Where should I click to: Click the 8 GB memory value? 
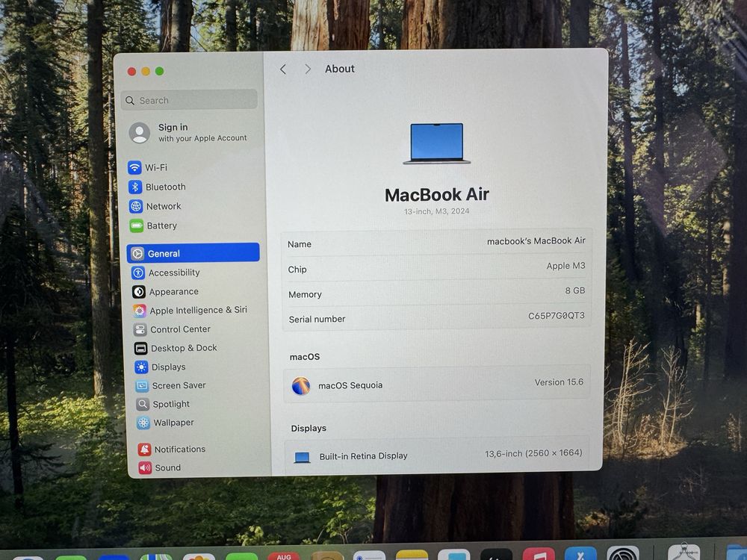575,290
